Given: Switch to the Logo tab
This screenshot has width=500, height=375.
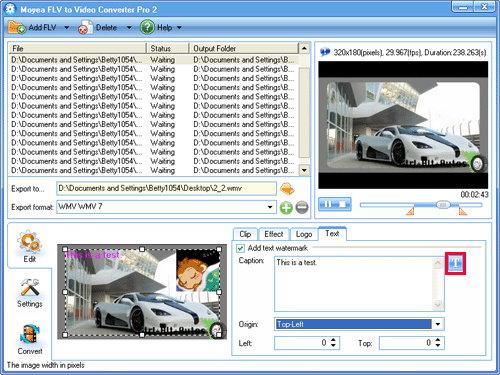Looking at the screenshot, I should [x=304, y=234].
